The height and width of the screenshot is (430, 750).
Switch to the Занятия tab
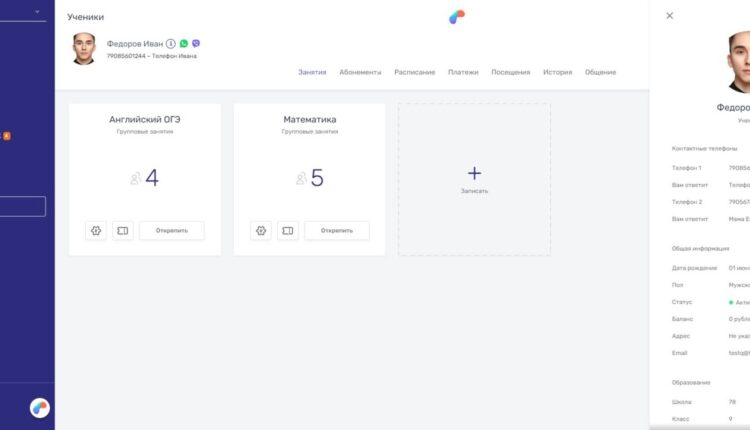click(312, 72)
